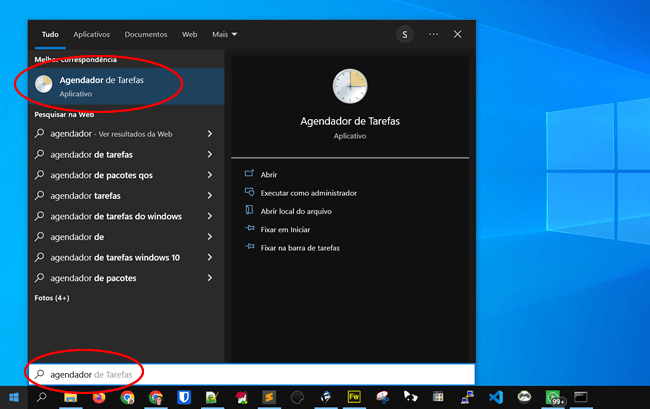Launch Firefox from the taskbar
The height and width of the screenshot is (409, 650).
point(99,397)
